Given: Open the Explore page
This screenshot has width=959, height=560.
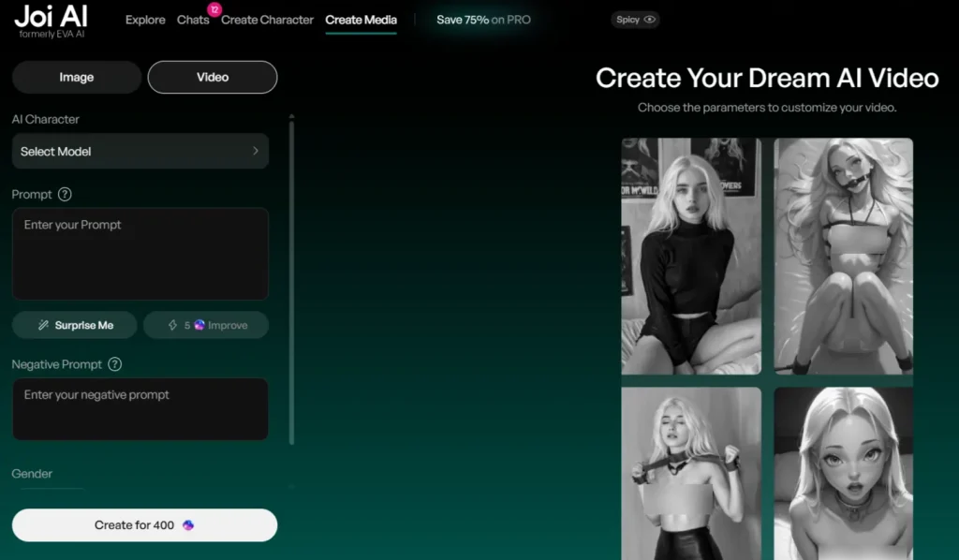Looking at the screenshot, I should [x=145, y=20].
